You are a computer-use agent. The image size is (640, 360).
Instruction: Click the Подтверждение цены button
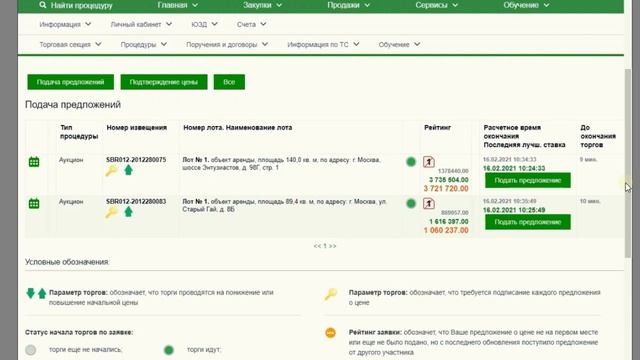[164, 82]
